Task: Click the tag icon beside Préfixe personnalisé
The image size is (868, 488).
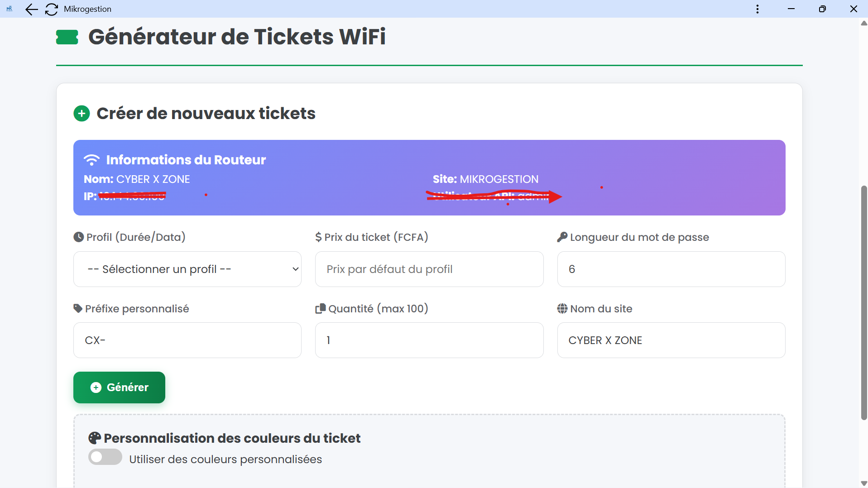Action: point(77,308)
